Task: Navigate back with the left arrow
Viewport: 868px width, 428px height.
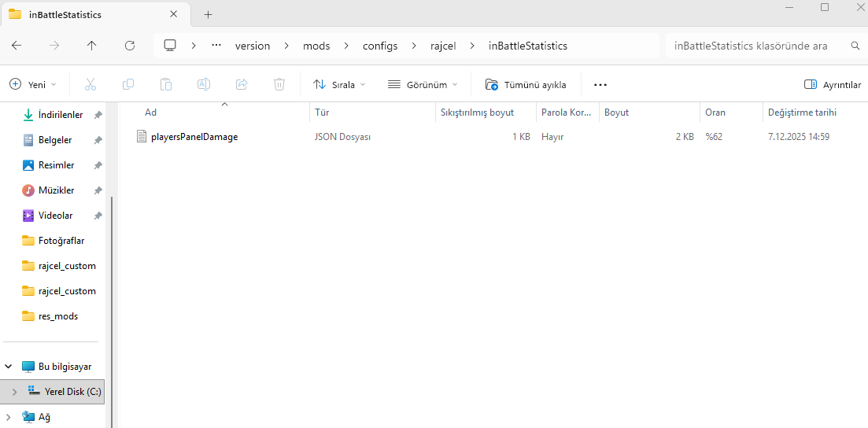Action: point(17,46)
